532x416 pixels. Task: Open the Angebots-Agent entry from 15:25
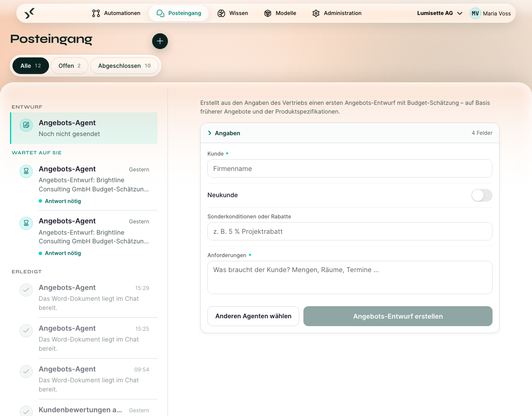(x=84, y=338)
